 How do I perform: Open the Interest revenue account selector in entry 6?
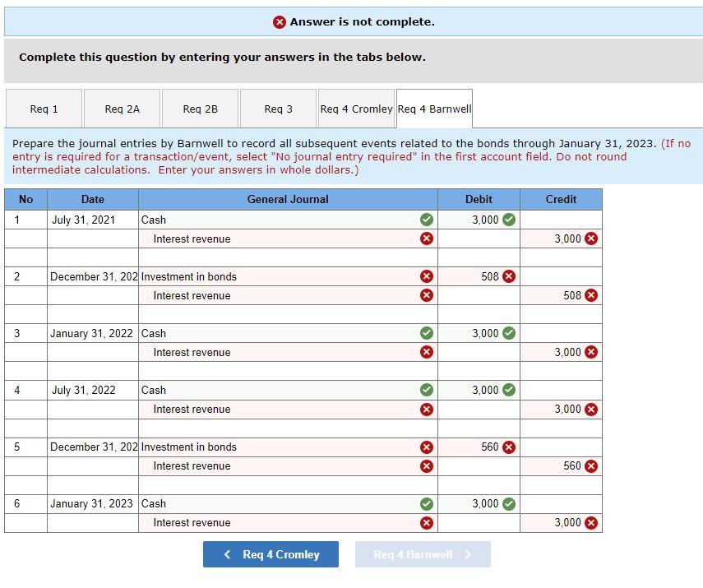coord(280,522)
